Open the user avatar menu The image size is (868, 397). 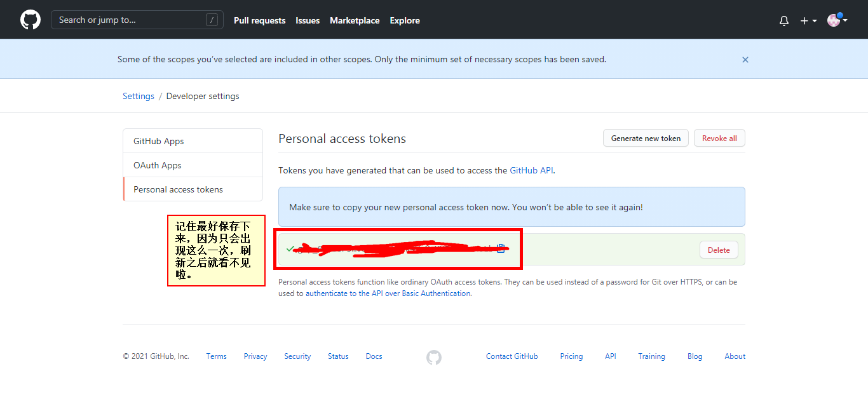837,20
